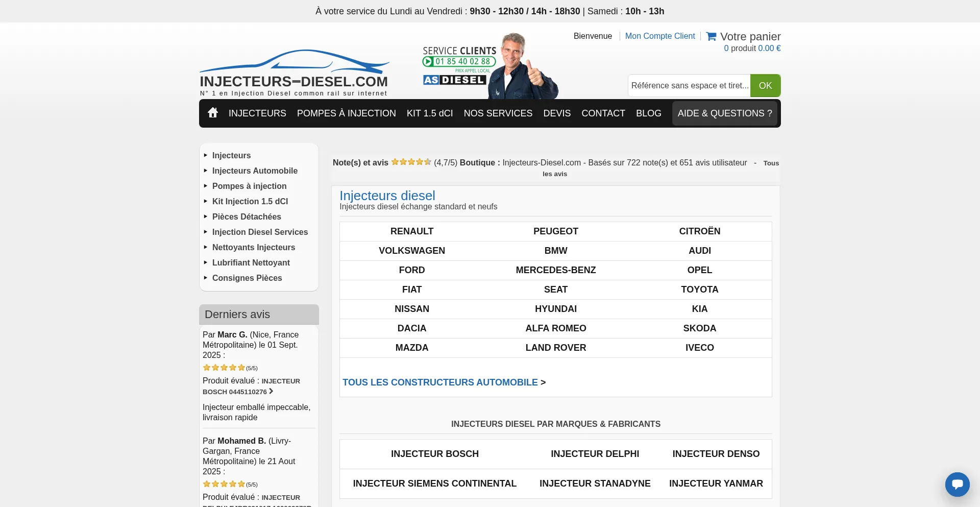
Task: Select NISSAN injectors
Action: (412, 309)
